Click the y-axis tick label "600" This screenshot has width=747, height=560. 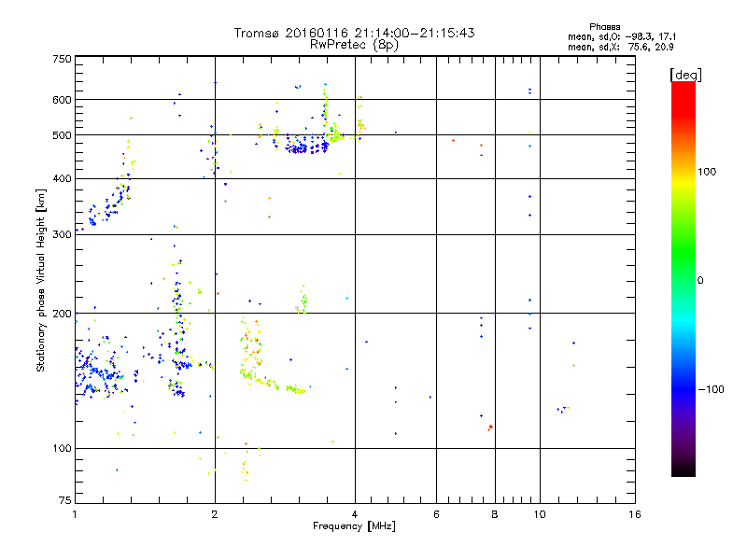click(62, 100)
